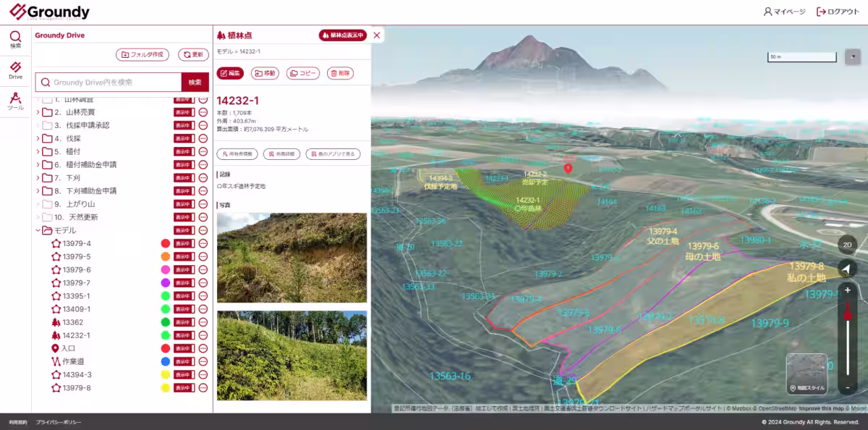Click the 編集 edit button
Viewport: 868px width, 430px height.
[x=230, y=73]
